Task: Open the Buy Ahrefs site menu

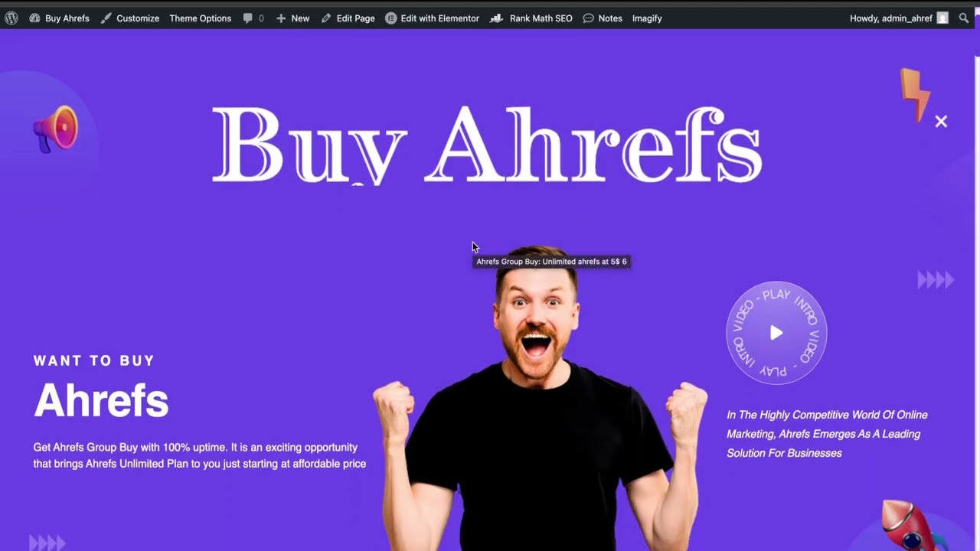Action: point(59,18)
